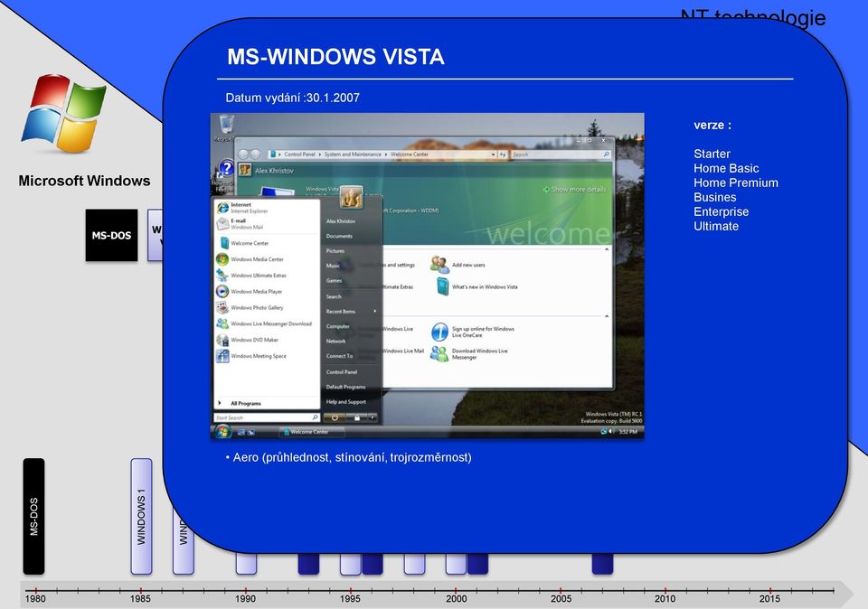Click the Datum vydání :30.1.2007 text
The width and height of the screenshot is (868, 609).
(x=292, y=98)
